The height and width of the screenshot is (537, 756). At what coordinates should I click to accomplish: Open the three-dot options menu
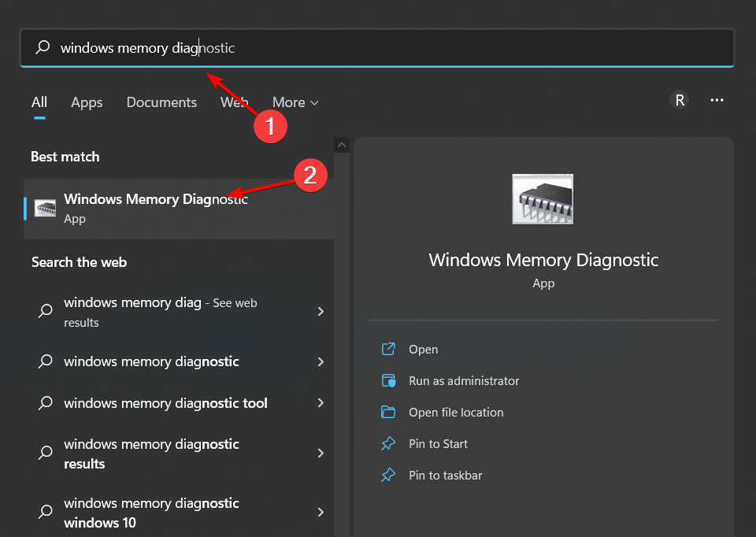pos(717,100)
